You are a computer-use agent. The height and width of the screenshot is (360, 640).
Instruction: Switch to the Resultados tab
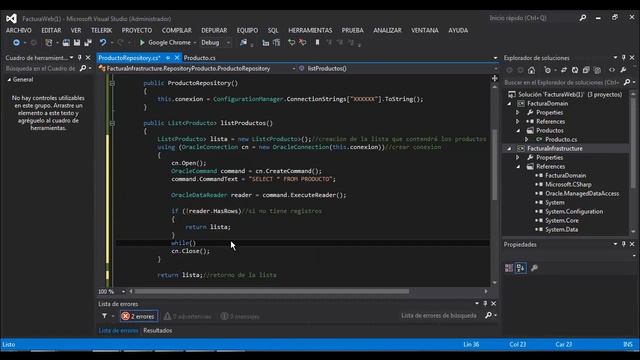coord(158,331)
